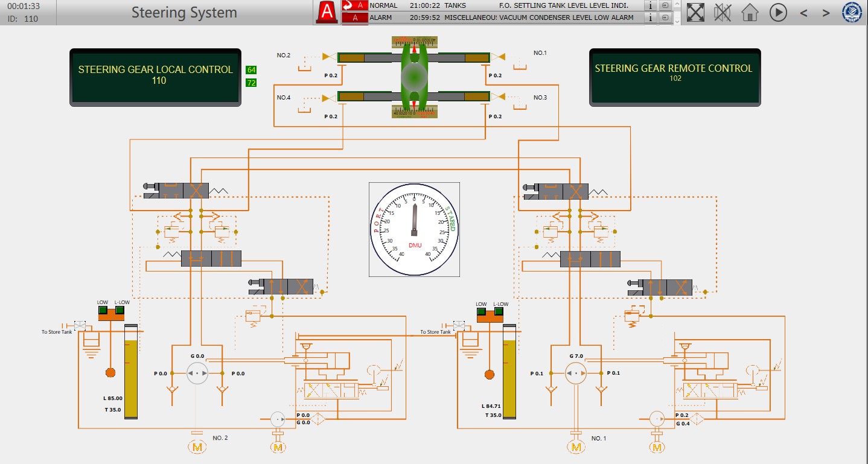The image size is (868, 464).
Task: Click the NO. 2 main pump motor M
Action: (197, 447)
